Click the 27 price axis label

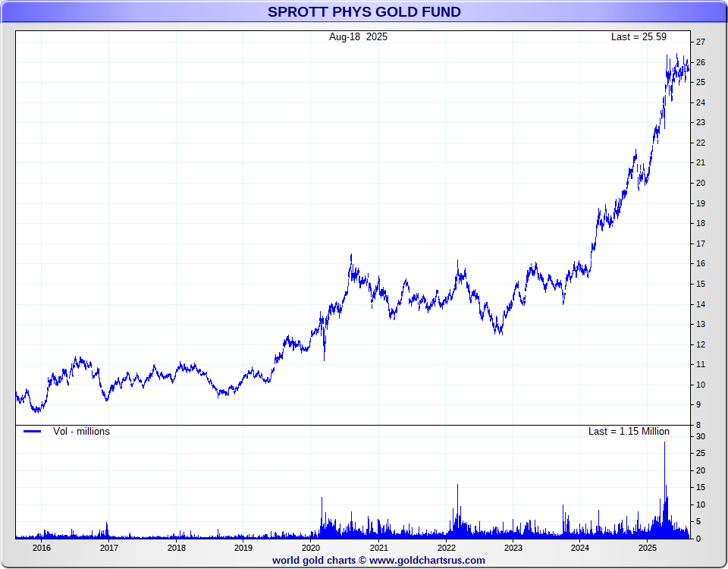click(x=701, y=42)
